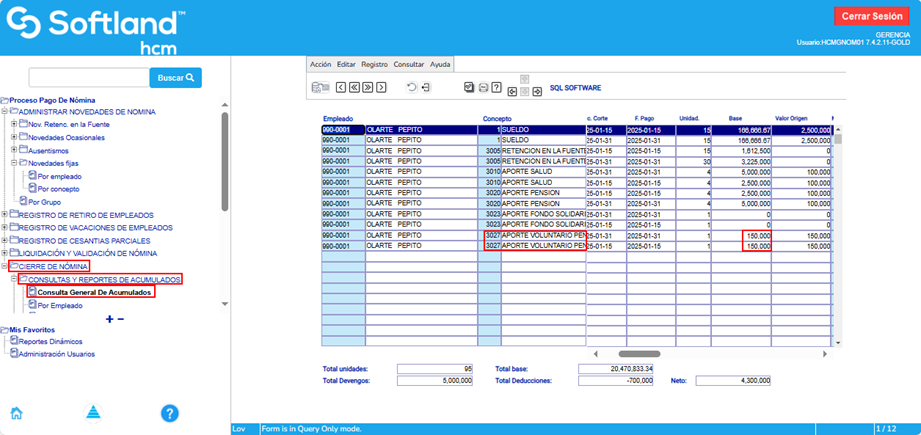Expand REGISTRO DE RETIRO DE EMPLEADOS node
The image size is (921, 435).
pos(5,215)
